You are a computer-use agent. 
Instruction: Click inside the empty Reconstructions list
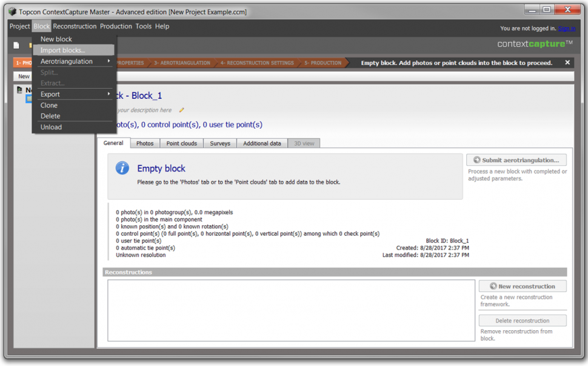pos(292,310)
